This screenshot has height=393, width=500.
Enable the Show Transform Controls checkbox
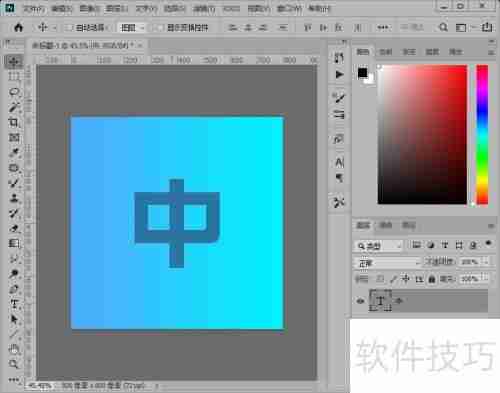[x=160, y=28]
